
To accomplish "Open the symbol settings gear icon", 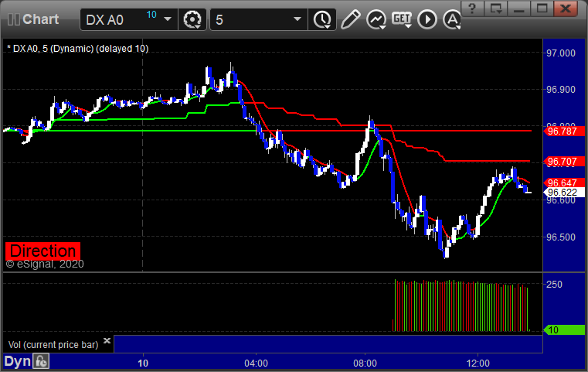I will (x=192, y=19).
